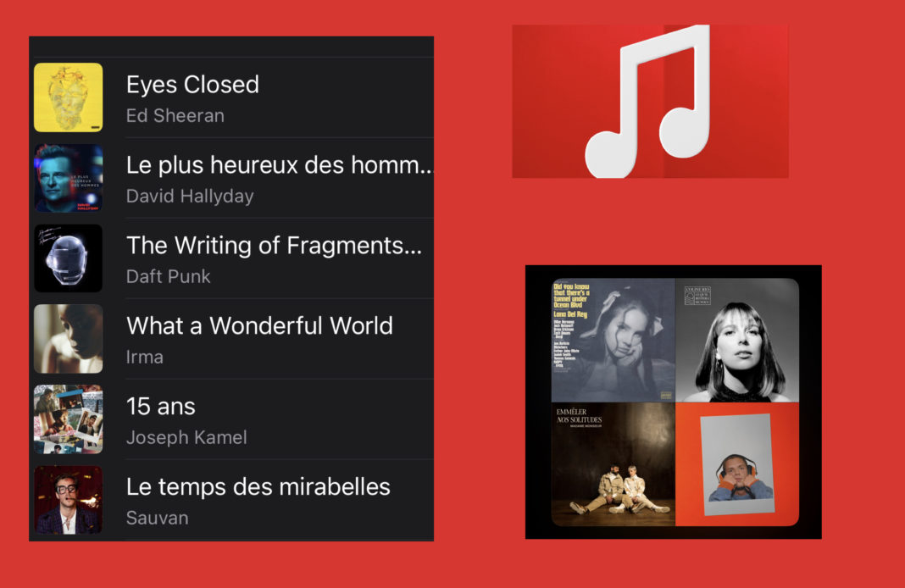The image size is (905, 588).
Task: Click the white music note icon
Action: 647,102
